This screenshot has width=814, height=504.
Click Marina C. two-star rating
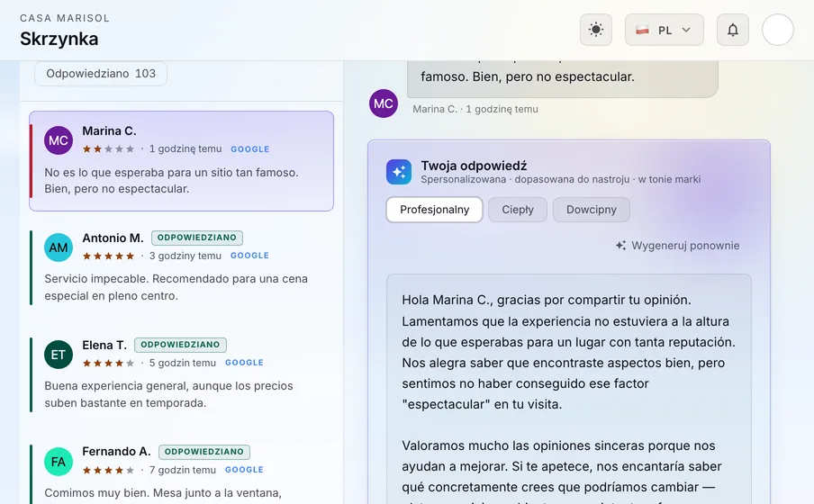click(x=108, y=149)
